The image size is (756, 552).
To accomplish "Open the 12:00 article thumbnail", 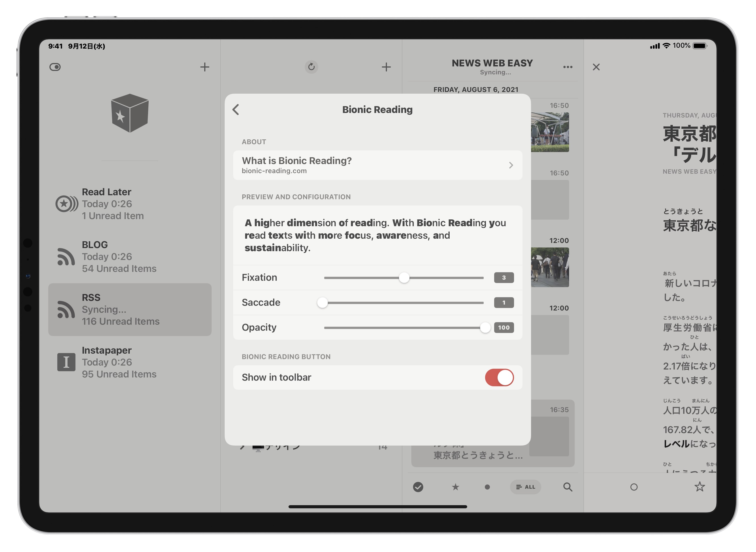I will [x=550, y=267].
